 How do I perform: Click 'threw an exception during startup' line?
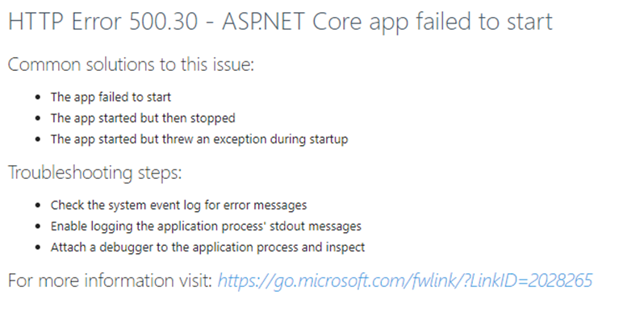click(x=199, y=139)
